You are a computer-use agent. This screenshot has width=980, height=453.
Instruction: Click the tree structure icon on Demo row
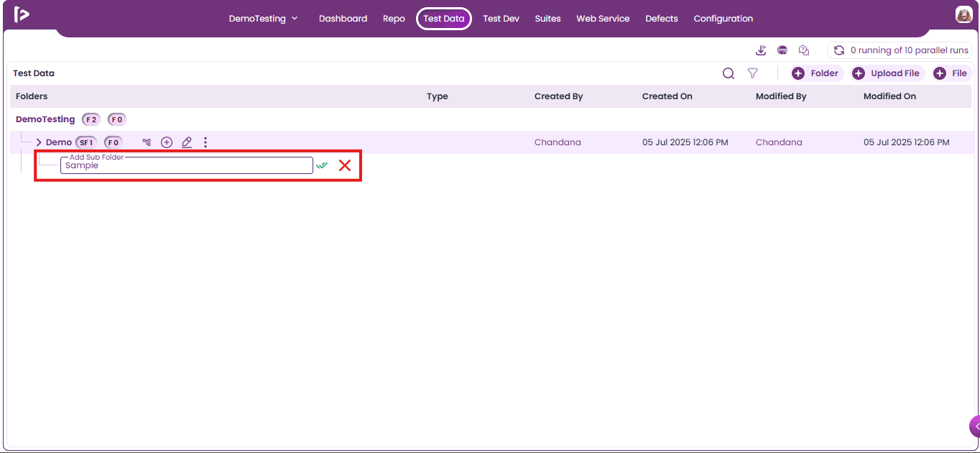[147, 142]
